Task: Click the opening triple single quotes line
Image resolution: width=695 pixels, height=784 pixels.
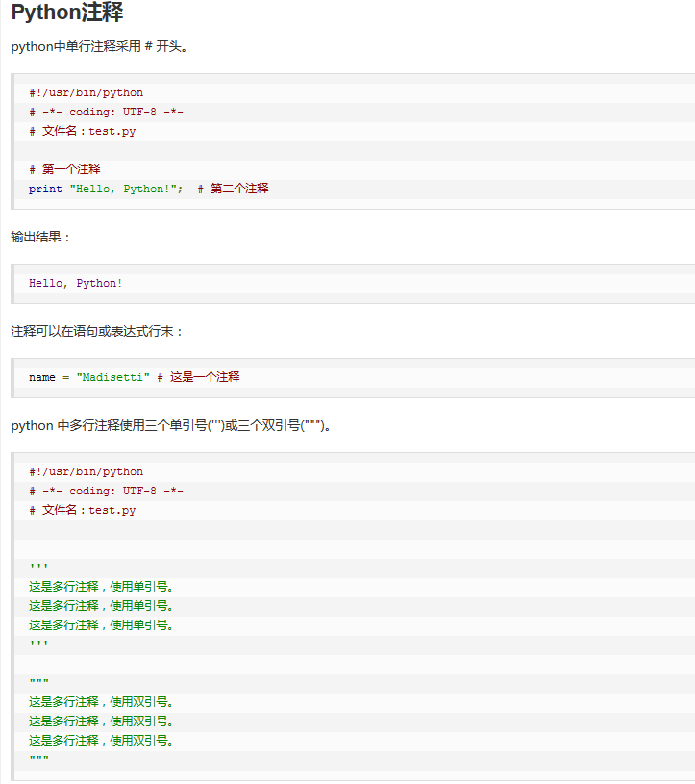Action: pos(38,568)
